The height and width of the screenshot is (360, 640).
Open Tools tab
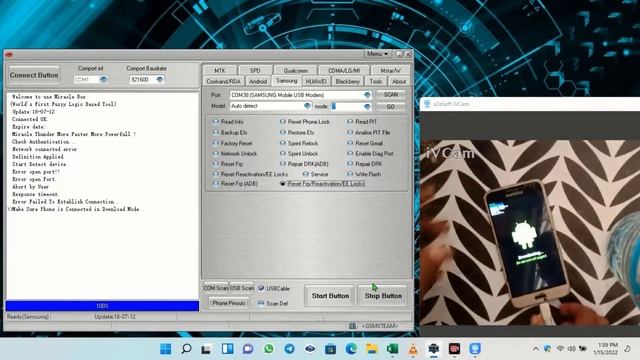point(376,81)
